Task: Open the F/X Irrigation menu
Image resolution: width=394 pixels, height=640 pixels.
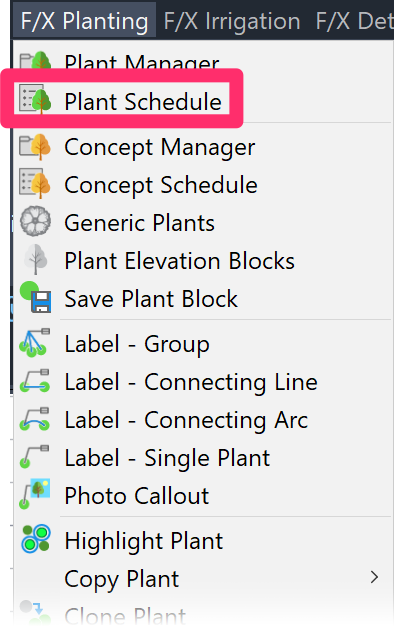Action: (232, 21)
